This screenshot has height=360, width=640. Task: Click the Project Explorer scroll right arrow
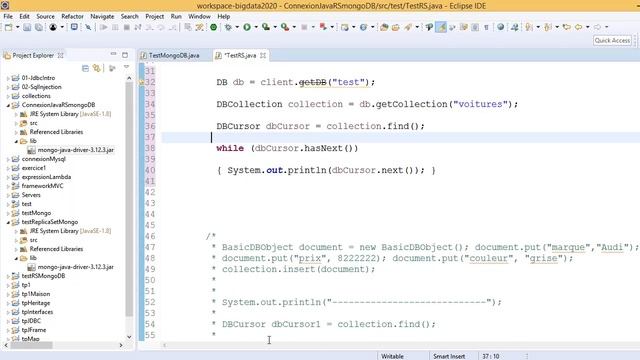coord(121,345)
